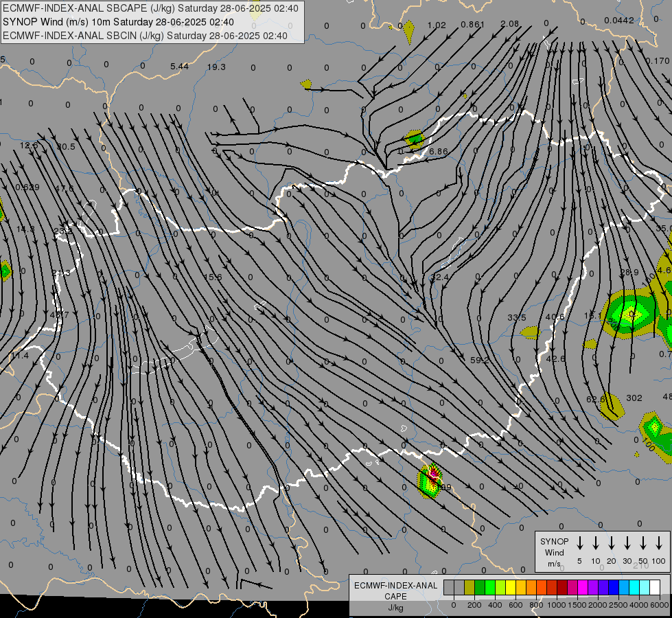Click the map value 19.3
This screenshot has height=618, width=672.
(216, 67)
